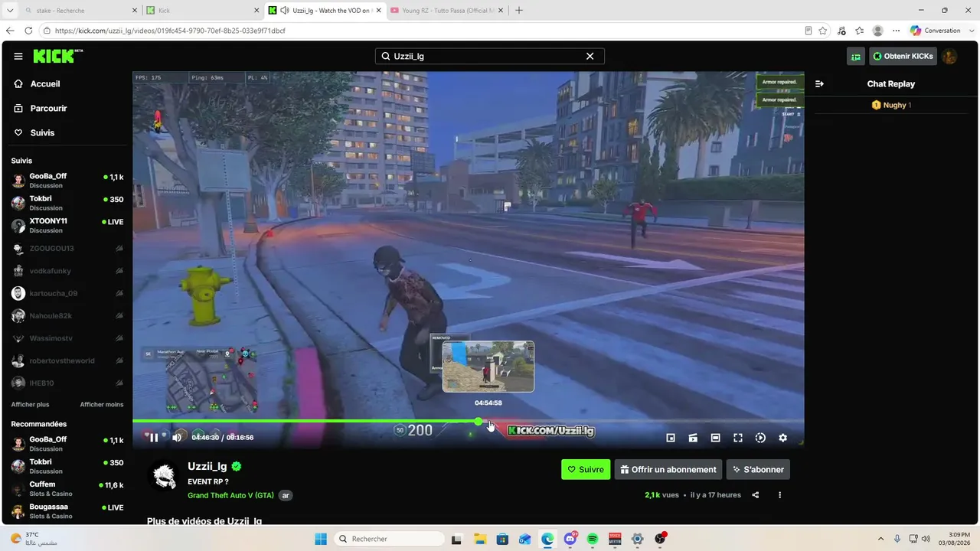Click the Obtenir KICKs button
The width and height of the screenshot is (980, 551).
903,56
